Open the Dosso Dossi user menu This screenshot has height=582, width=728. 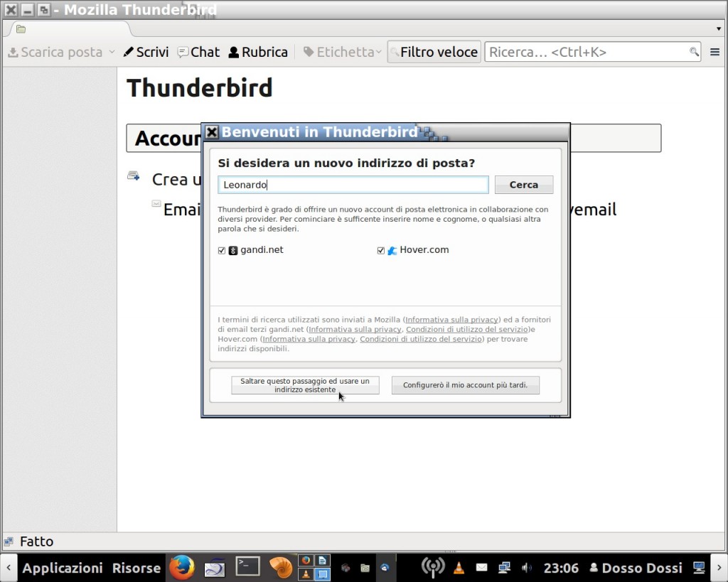(x=636, y=568)
